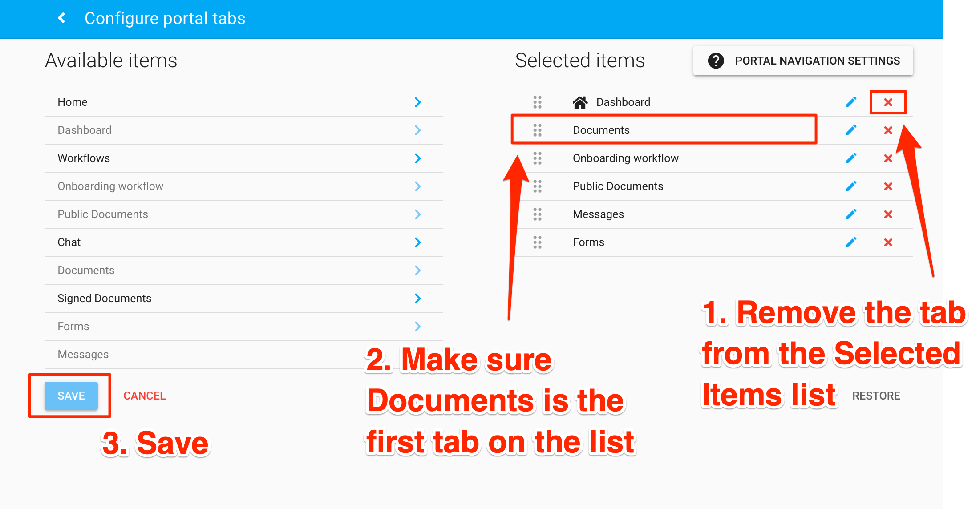980x509 pixels.
Task: Click the back arrow in header
Action: point(62,18)
